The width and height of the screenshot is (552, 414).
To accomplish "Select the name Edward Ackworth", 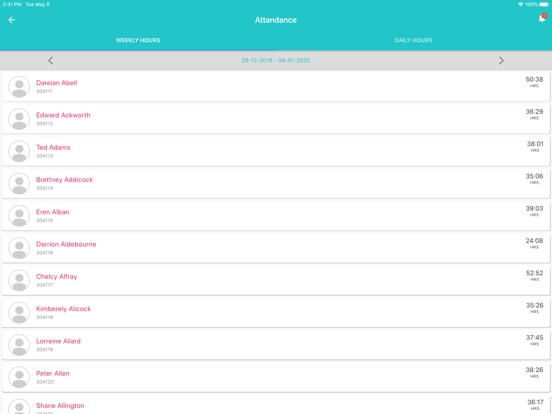I will pyautogui.click(x=63, y=115).
